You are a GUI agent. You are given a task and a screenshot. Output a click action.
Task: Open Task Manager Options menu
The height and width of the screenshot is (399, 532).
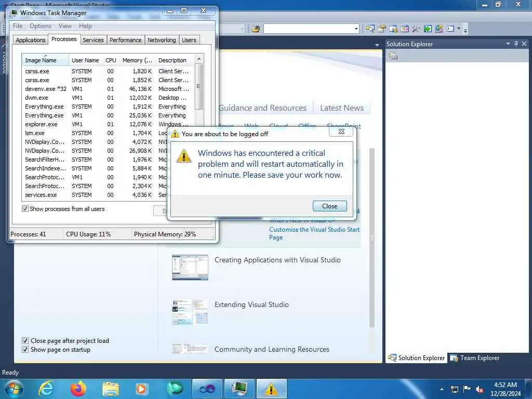tap(41, 26)
